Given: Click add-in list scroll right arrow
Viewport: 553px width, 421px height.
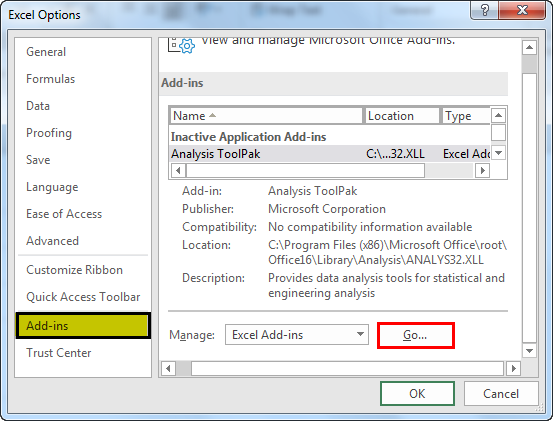Looking at the screenshot, I should point(482,171).
